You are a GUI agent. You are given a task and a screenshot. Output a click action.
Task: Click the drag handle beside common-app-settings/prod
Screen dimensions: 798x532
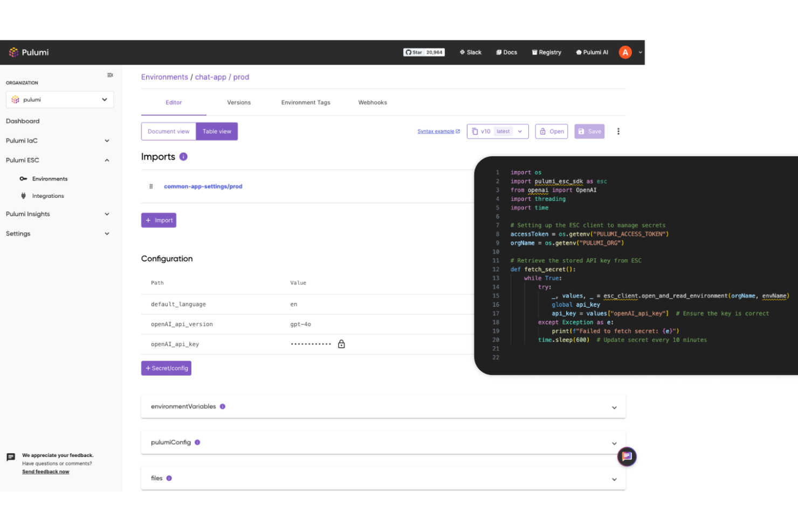click(151, 186)
